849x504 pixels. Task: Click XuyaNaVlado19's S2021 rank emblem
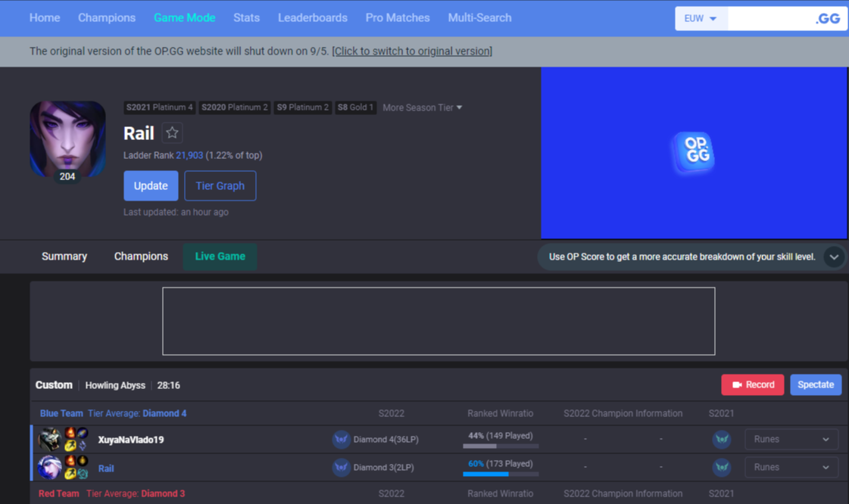(x=722, y=439)
